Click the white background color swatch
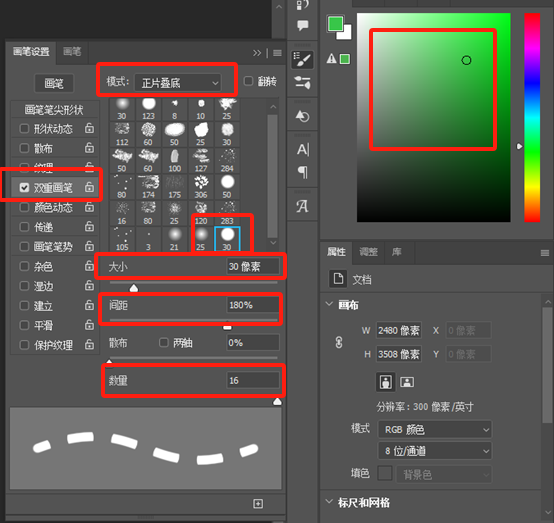Viewport: 554px width, 523px height. click(346, 34)
